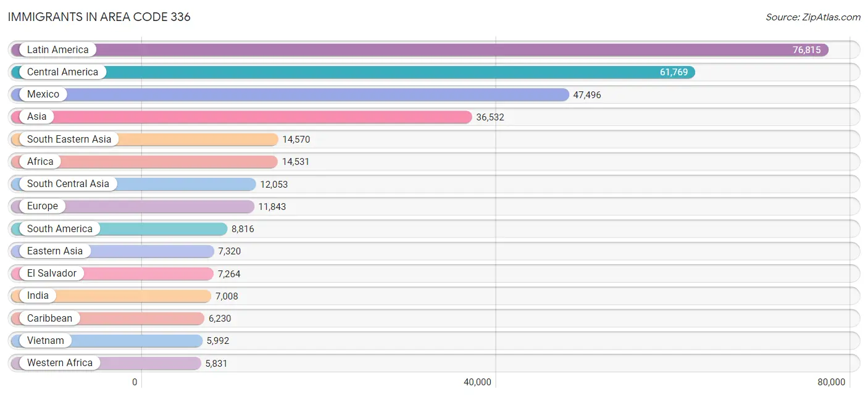The height and width of the screenshot is (397, 868).
Task: Click the Immigrants in Area Code 336 title
Action: [x=99, y=17]
